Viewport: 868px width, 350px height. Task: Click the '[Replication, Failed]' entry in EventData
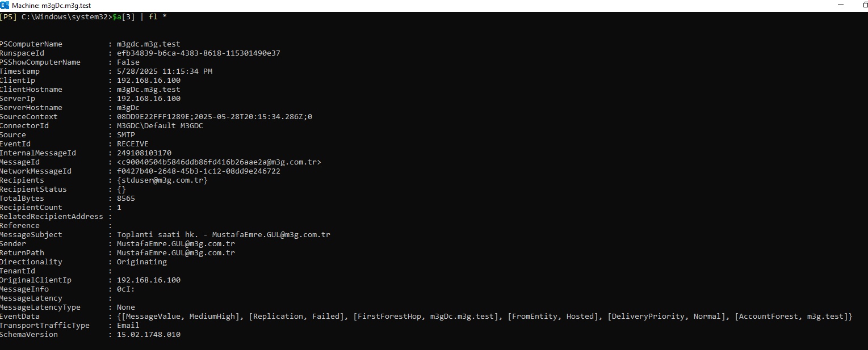click(x=296, y=317)
